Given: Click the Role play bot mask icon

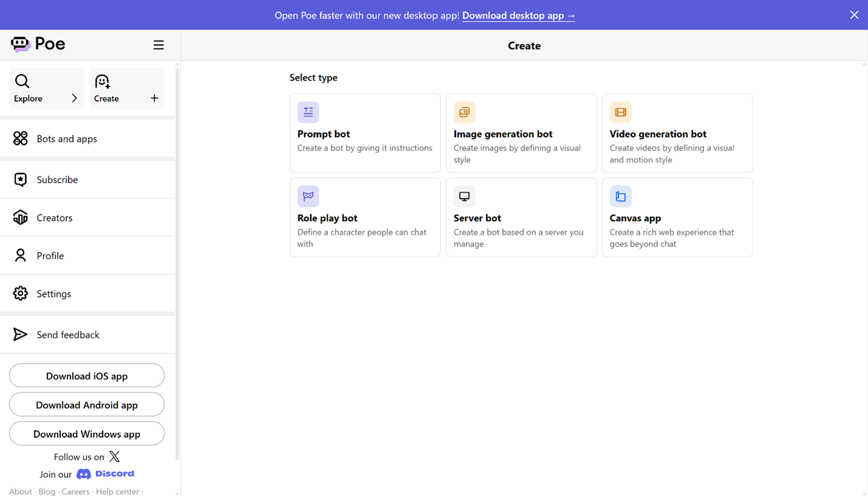Looking at the screenshot, I should pos(308,196).
